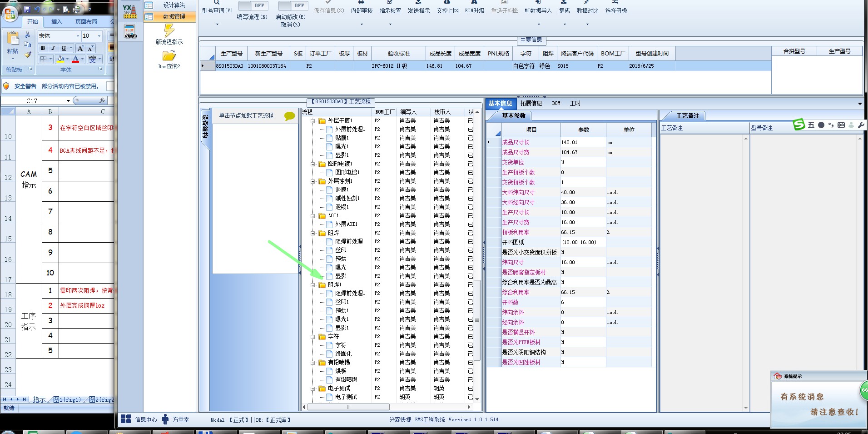The image size is (868, 434).
Task: Switch to the BOM tab
Action: pos(556,104)
